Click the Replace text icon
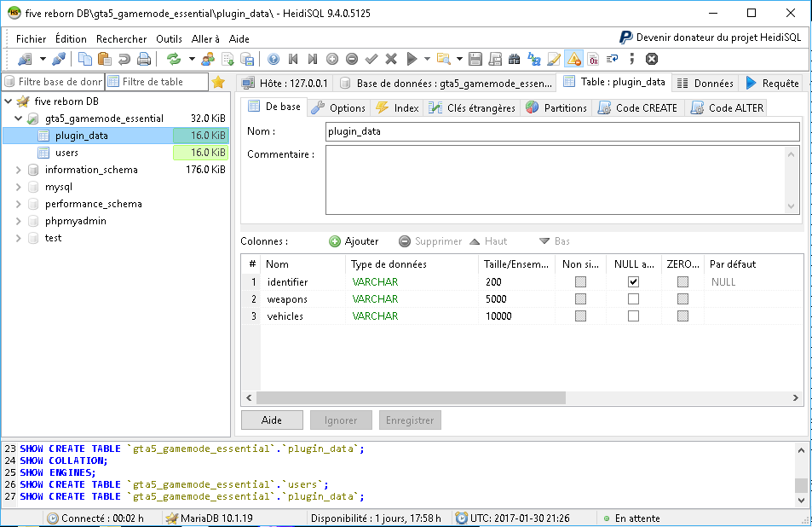The image size is (812, 527). click(534, 59)
